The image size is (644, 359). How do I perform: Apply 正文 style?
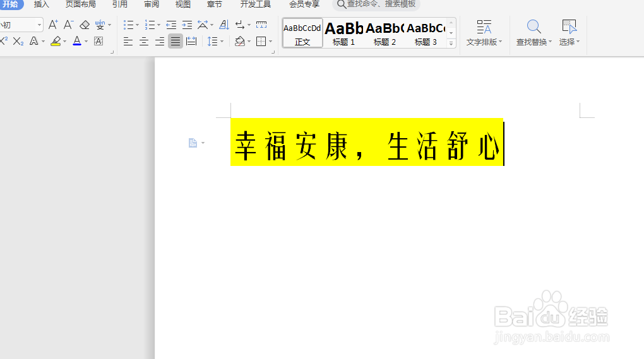click(x=302, y=33)
